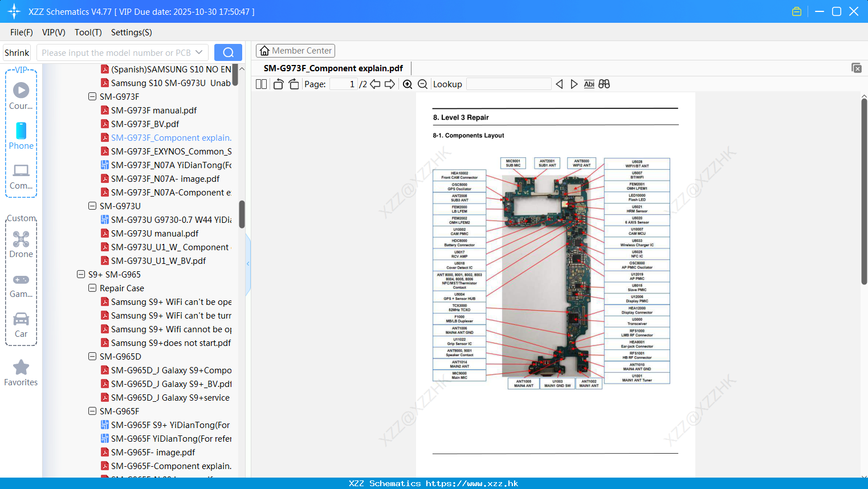Click the yellow briefcase icon in title bar

point(797,11)
